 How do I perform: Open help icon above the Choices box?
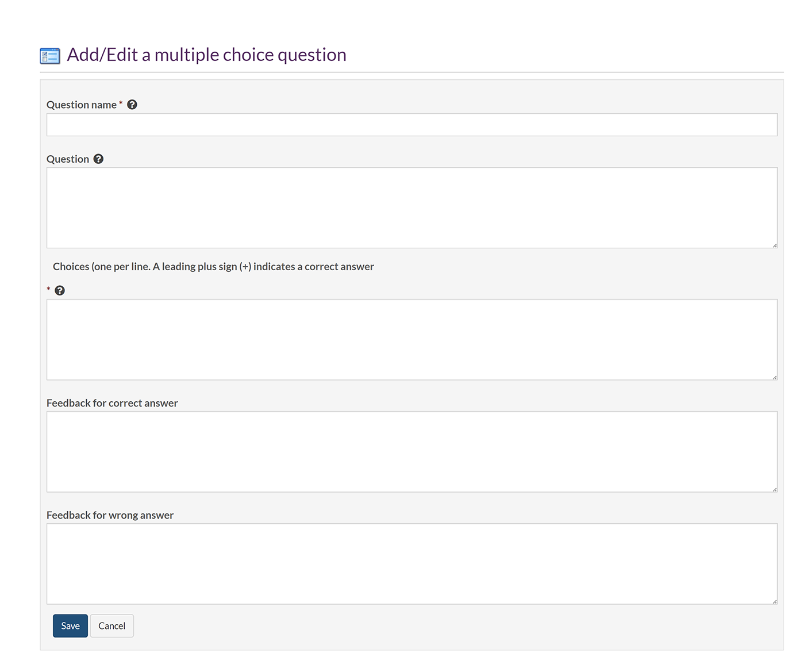point(60,291)
